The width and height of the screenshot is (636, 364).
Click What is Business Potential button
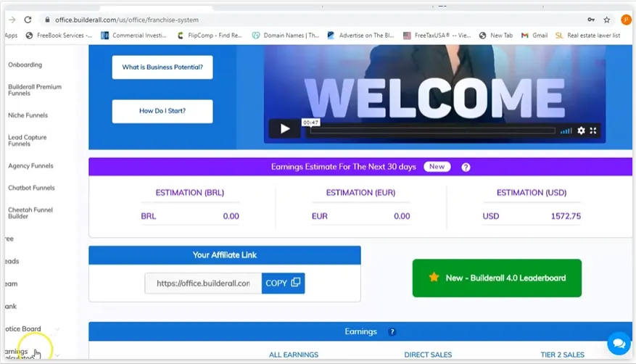(162, 67)
